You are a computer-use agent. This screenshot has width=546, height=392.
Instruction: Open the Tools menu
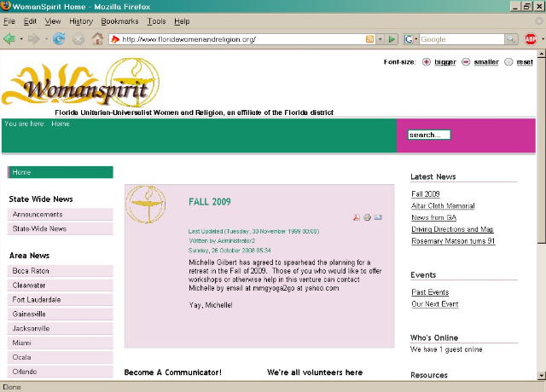pyautogui.click(x=156, y=20)
